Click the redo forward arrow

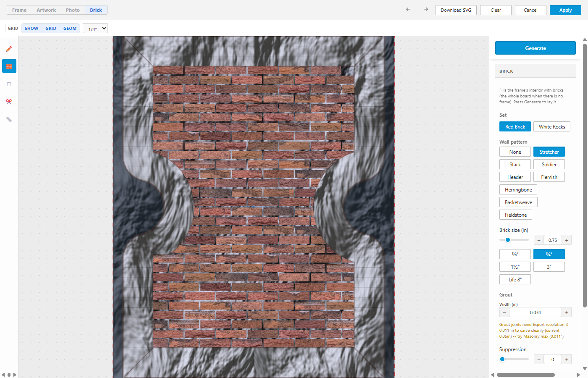point(426,9)
